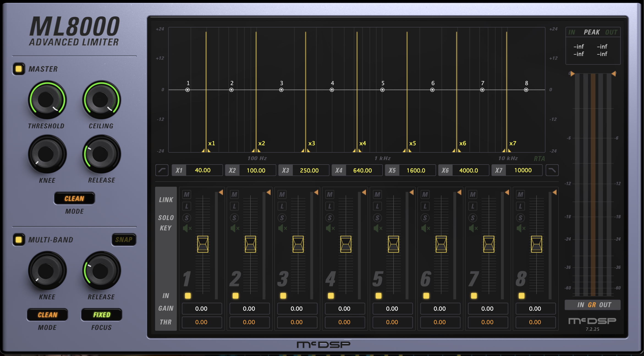This screenshot has height=356, width=644.
Task: Click the X7 crossover frequency field 10000
Action: tap(524, 170)
